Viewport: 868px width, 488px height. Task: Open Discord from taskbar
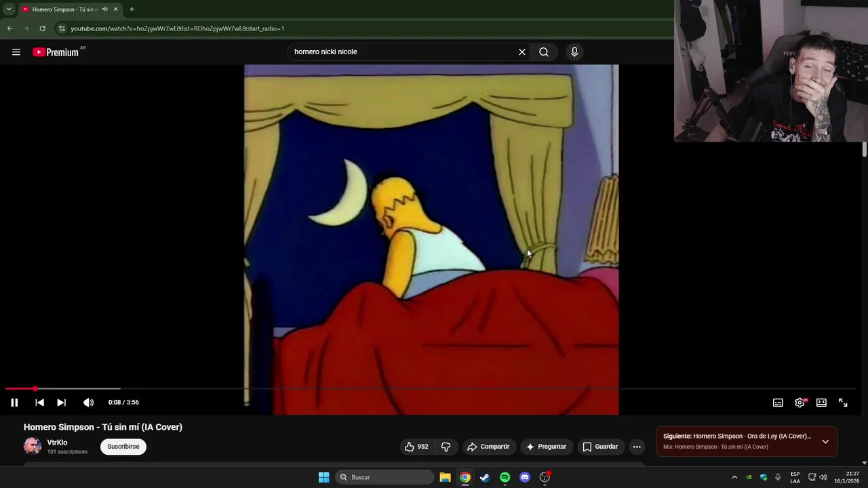pos(524,477)
